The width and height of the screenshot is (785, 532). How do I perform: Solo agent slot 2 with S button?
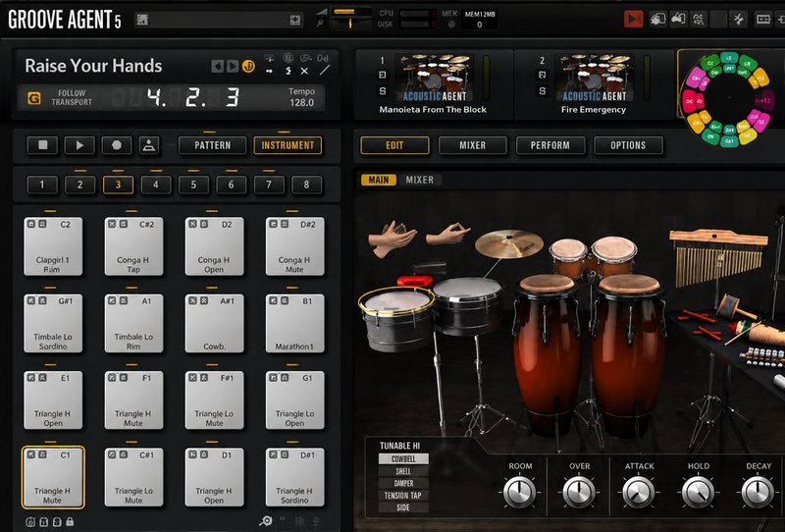click(x=542, y=91)
